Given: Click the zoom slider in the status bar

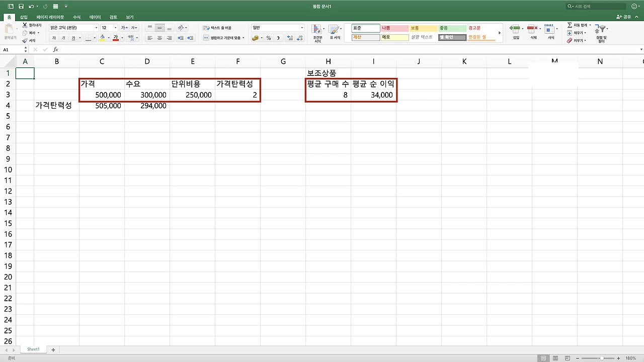Looking at the screenshot, I should (598, 358).
